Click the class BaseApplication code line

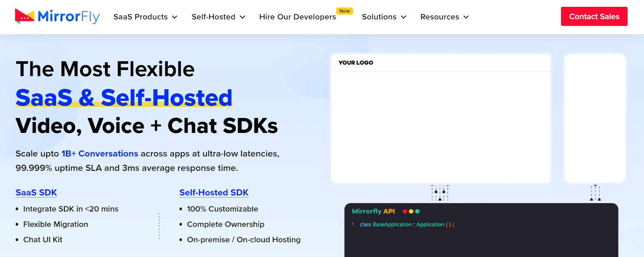[x=407, y=224]
